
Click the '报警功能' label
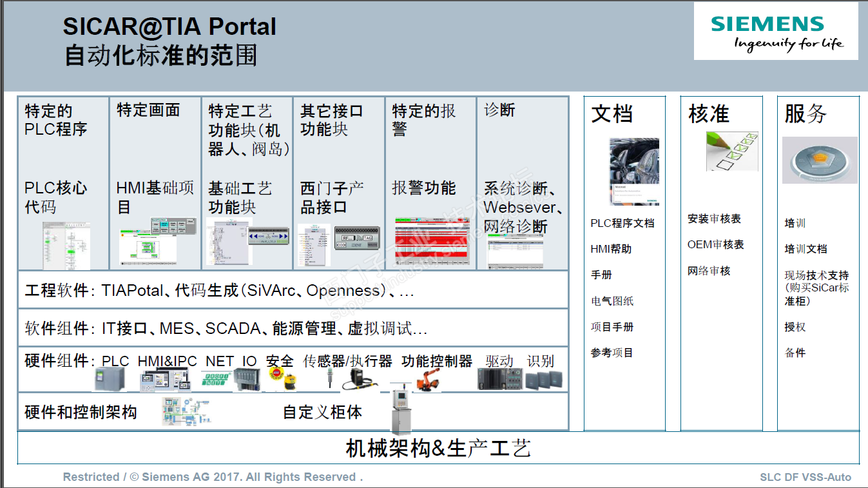point(424,188)
